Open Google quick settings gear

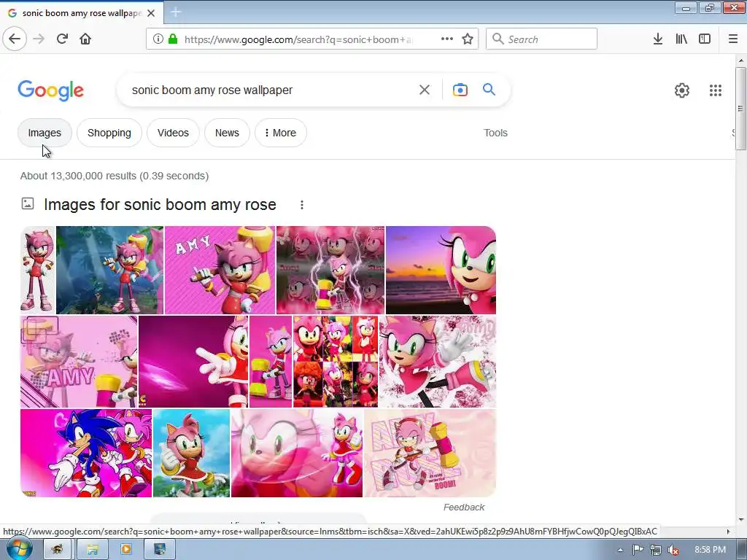(682, 90)
